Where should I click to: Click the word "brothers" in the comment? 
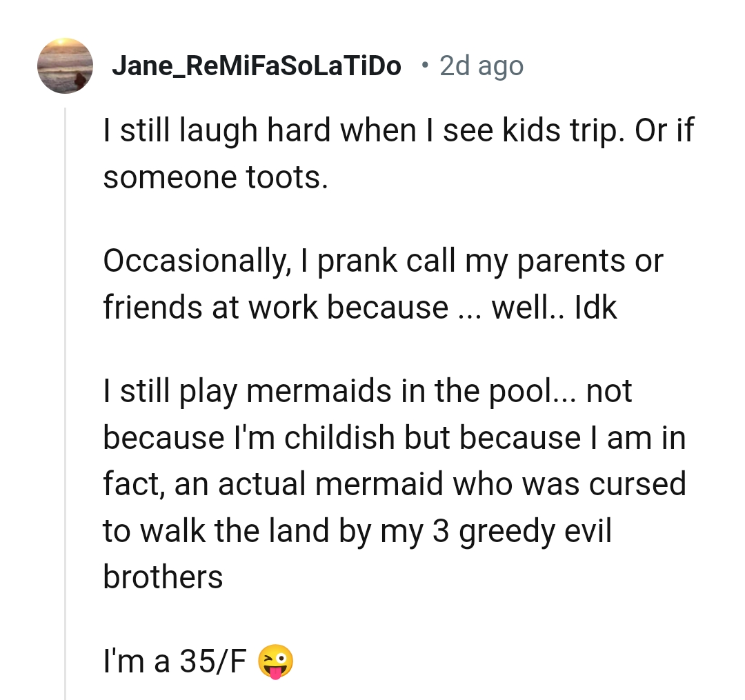coord(163,577)
